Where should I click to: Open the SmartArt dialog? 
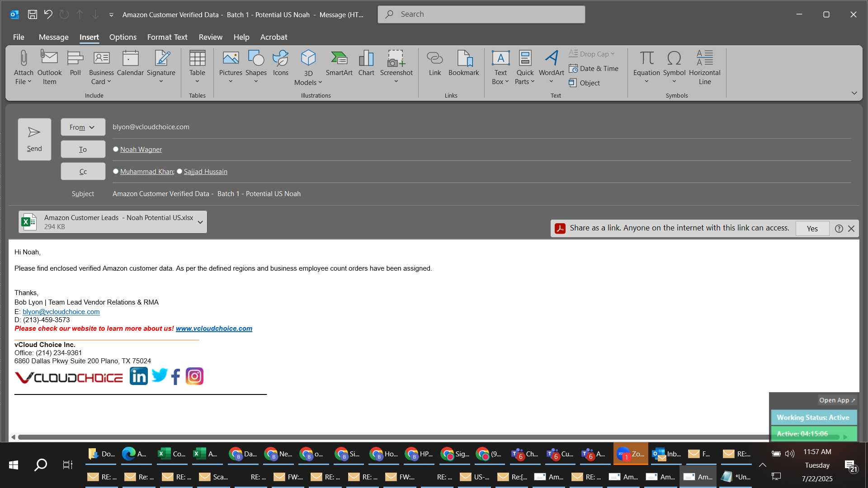coord(339,63)
